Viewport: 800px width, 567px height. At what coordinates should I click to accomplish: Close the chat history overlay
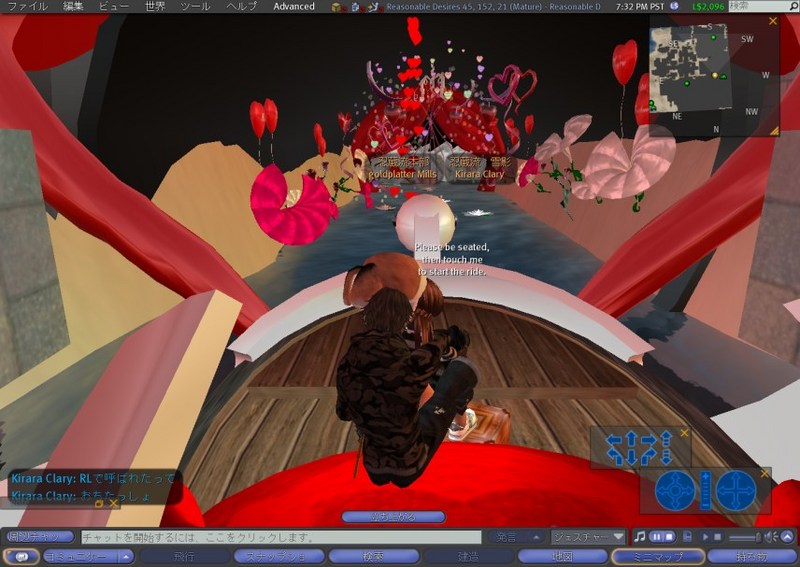click(114, 504)
